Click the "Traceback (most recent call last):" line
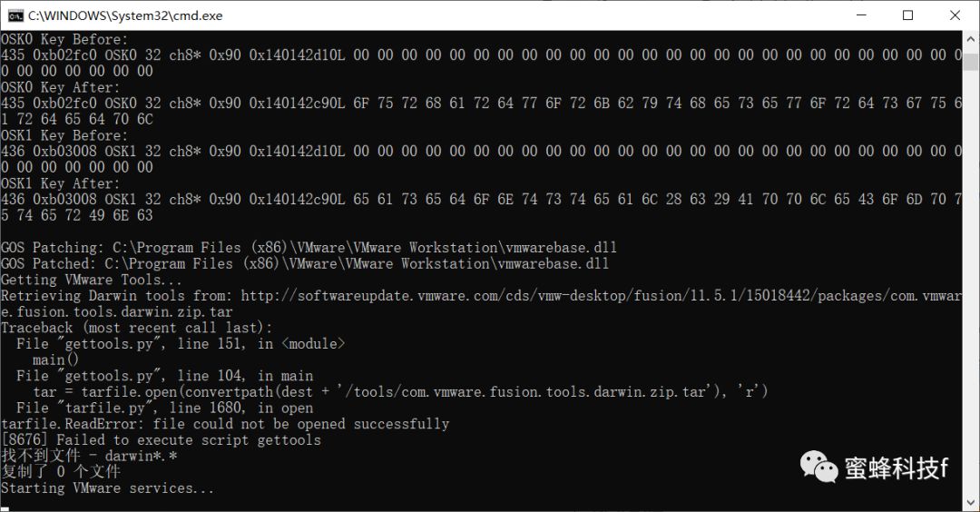Viewport: 980px width, 512px height. (136, 328)
